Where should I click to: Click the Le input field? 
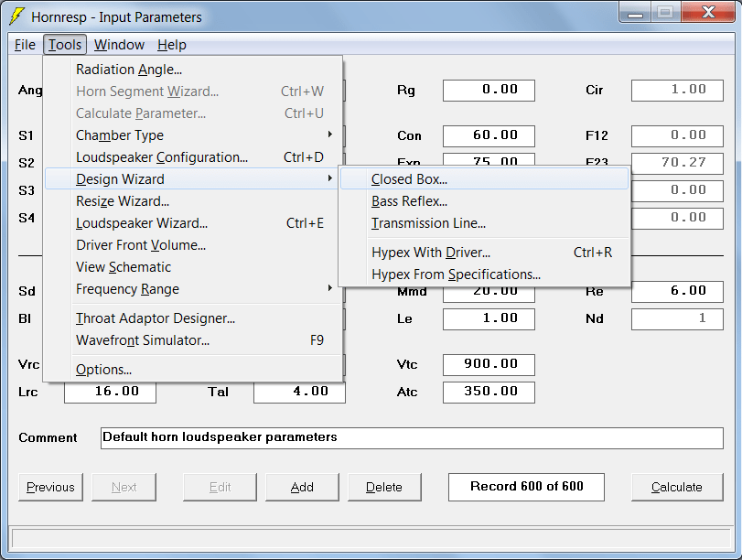click(x=489, y=318)
